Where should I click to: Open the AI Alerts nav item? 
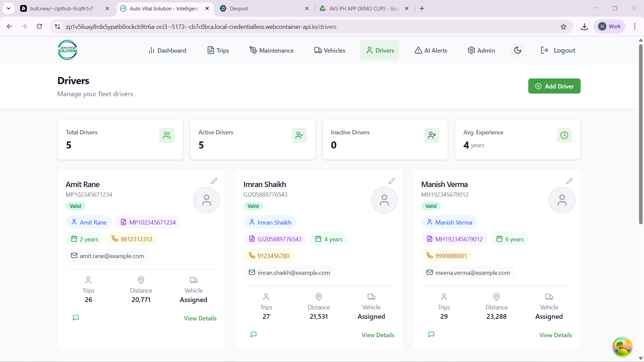431,50
